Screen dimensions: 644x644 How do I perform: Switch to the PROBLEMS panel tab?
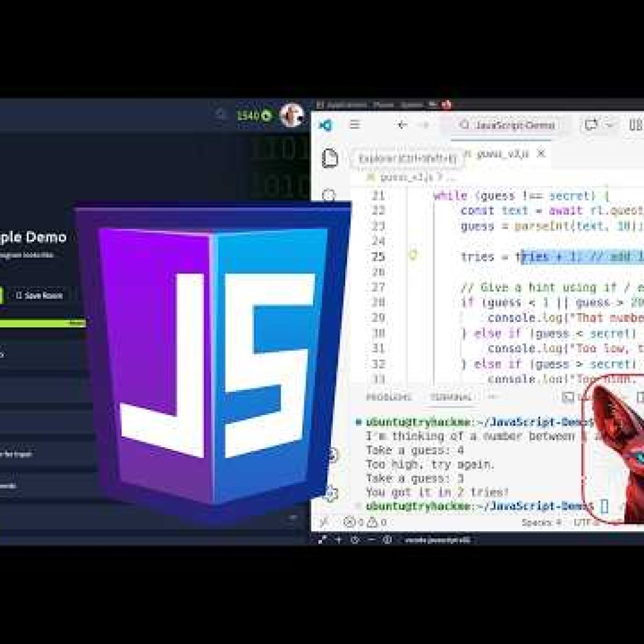point(389,397)
